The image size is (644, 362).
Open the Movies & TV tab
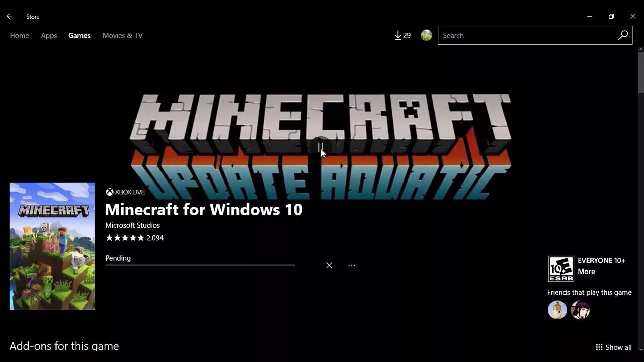123,35
